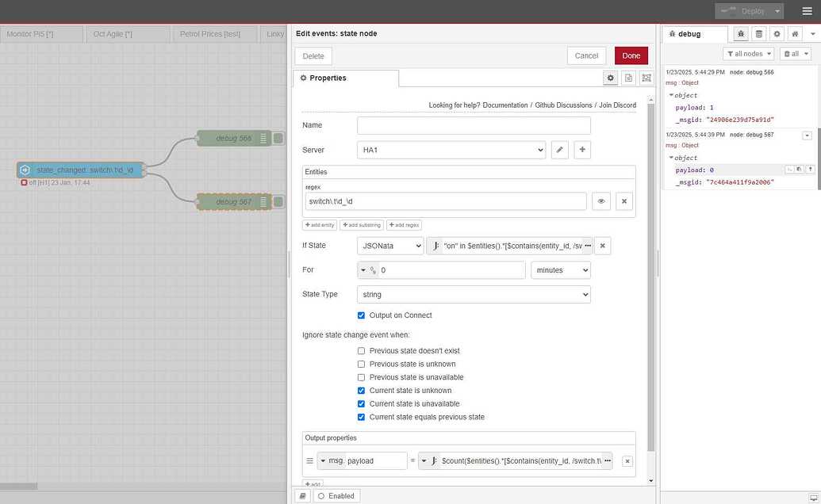The image size is (821, 504).
Task: Uncheck Output on Connect
Action: coord(361,315)
